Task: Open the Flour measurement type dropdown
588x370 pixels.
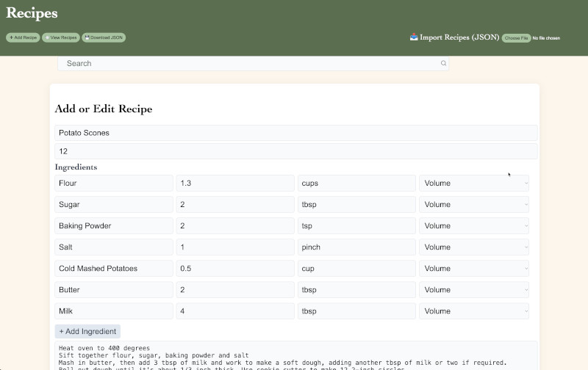Action: (473, 184)
